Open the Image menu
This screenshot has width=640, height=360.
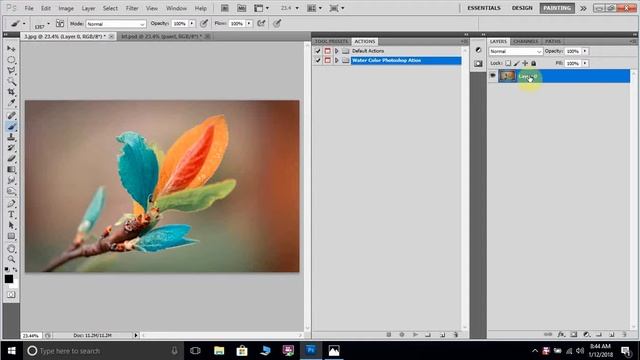tap(66, 8)
